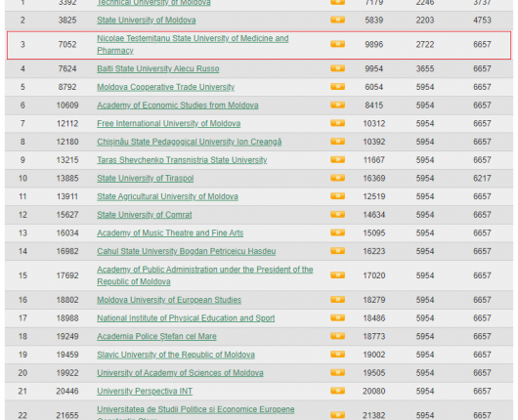Open State University of Comrat link

[x=144, y=215]
